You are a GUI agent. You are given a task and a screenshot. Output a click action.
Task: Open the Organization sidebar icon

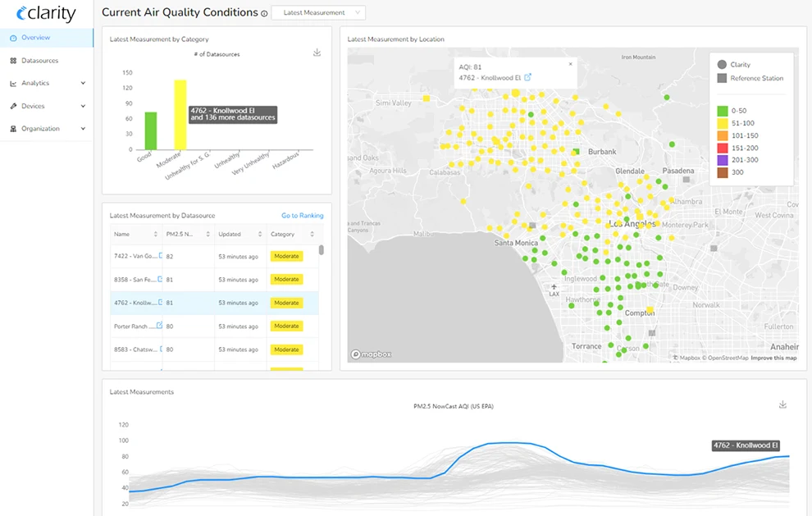tap(11, 128)
